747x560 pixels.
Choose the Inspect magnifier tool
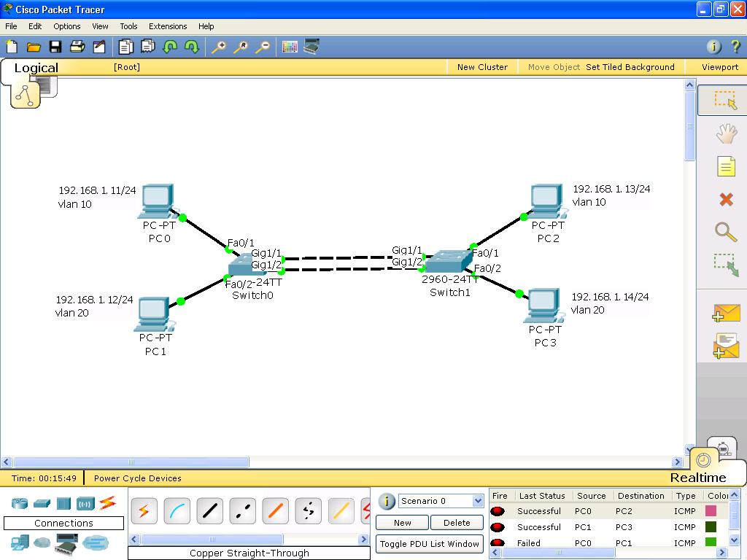[x=726, y=232]
